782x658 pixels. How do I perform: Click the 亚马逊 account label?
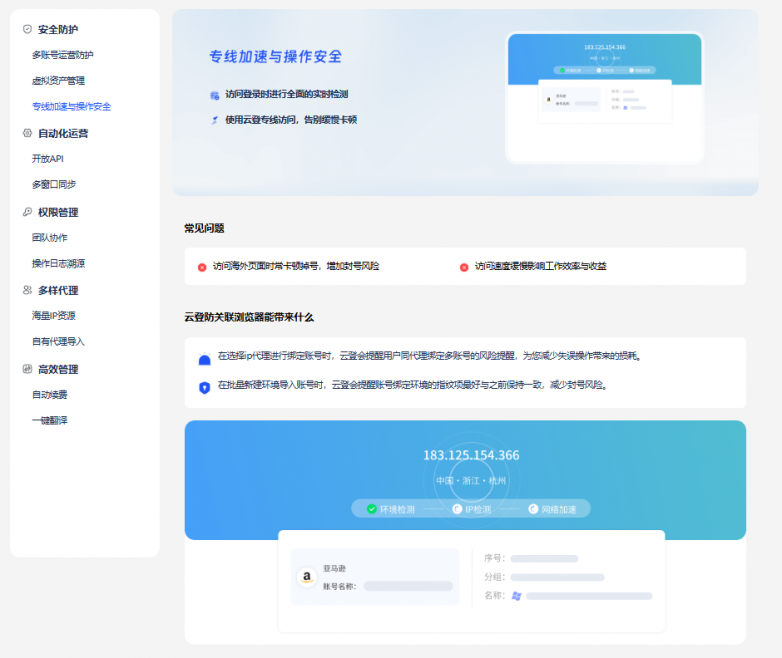[x=334, y=568]
